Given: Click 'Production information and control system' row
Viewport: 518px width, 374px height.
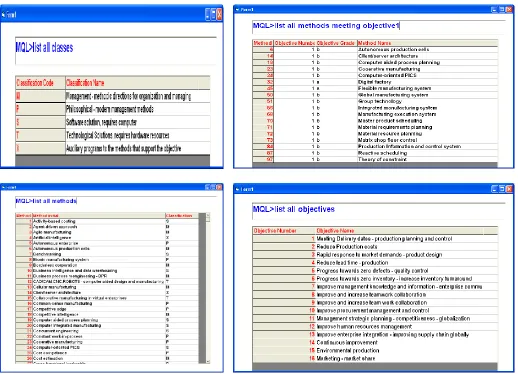Looking at the screenshot, I should point(375,146).
